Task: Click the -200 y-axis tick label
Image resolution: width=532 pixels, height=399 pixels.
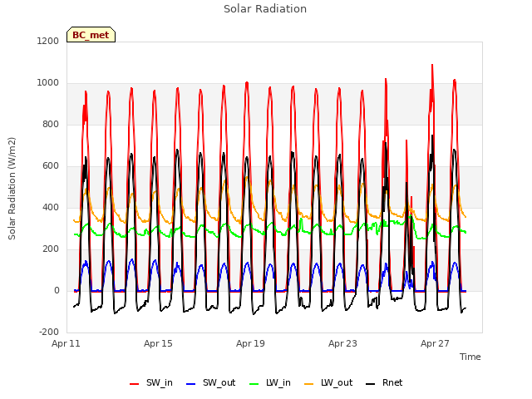Action: [x=49, y=332]
